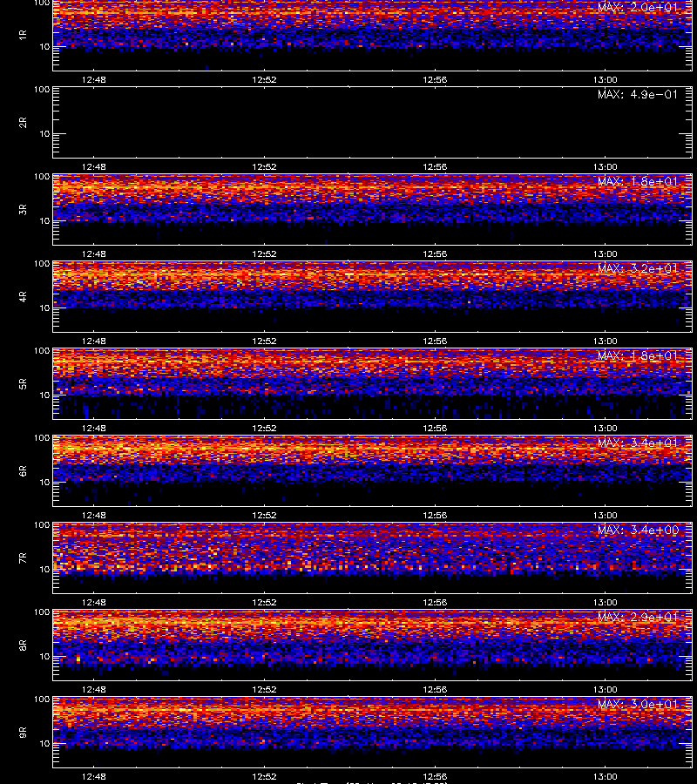Select the 'MAX: 4.9e-01' annotation

tap(638, 94)
